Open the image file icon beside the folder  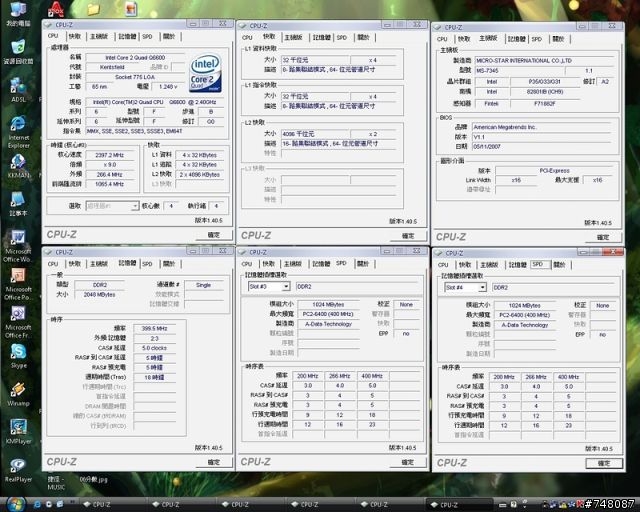pos(131,9)
